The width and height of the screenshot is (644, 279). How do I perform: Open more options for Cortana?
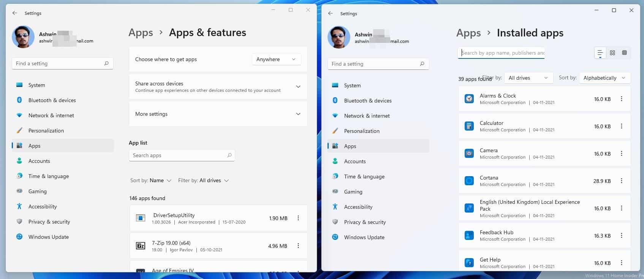[x=622, y=181]
